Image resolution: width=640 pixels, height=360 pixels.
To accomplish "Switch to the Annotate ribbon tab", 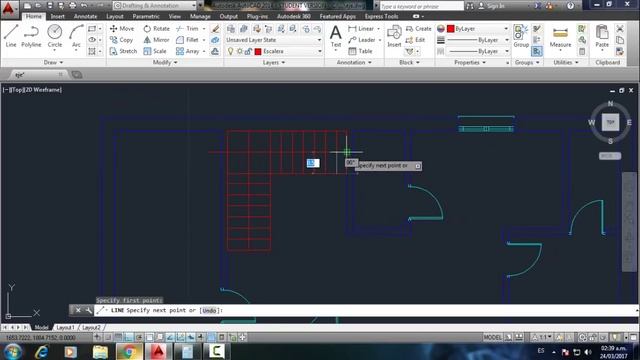I will (85, 16).
